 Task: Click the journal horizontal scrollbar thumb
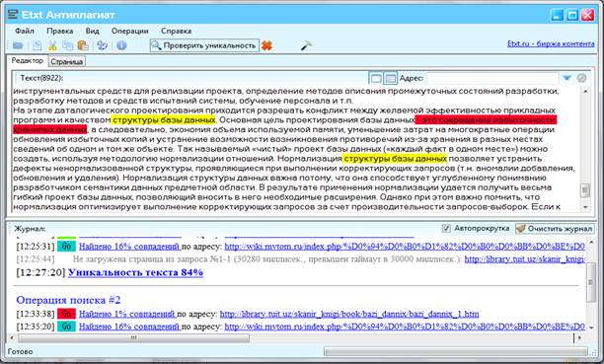tap(133, 337)
